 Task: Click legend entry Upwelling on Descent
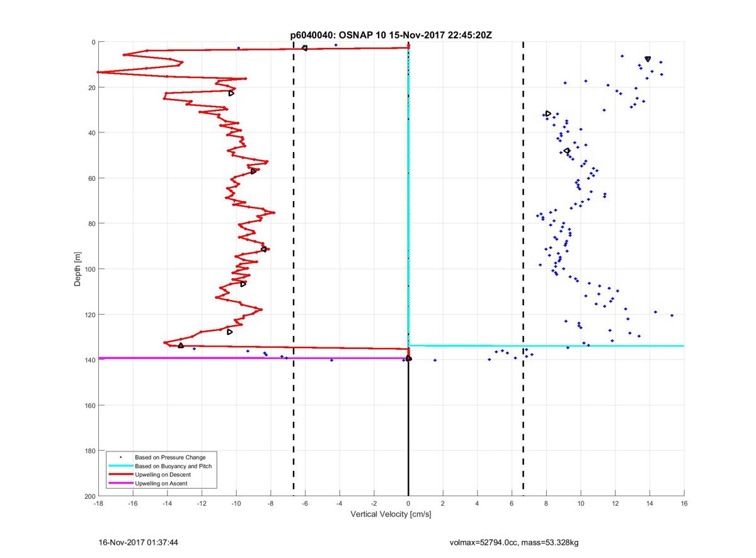tap(163, 475)
